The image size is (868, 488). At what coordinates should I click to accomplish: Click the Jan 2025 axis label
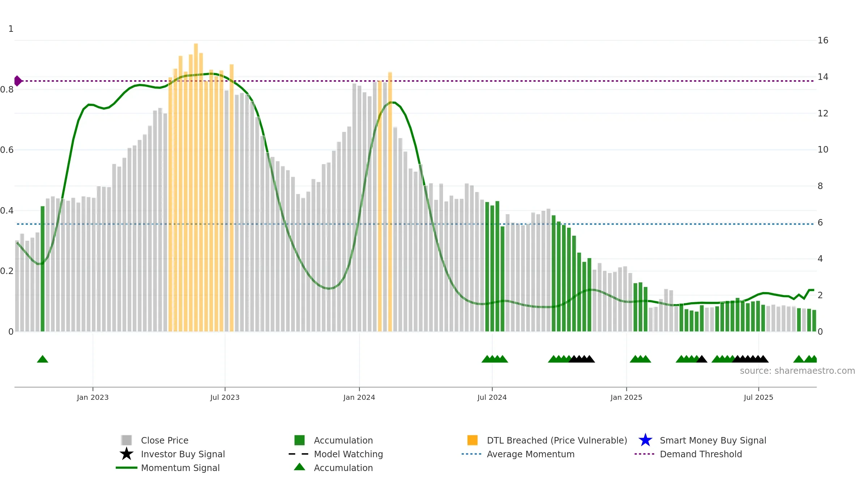click(626, 398)
